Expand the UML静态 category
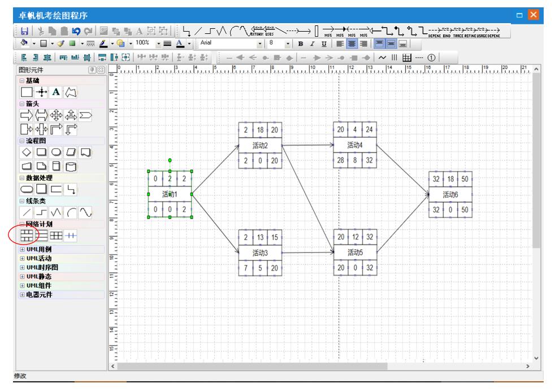555x392 pixels. [x=22, y=276]
